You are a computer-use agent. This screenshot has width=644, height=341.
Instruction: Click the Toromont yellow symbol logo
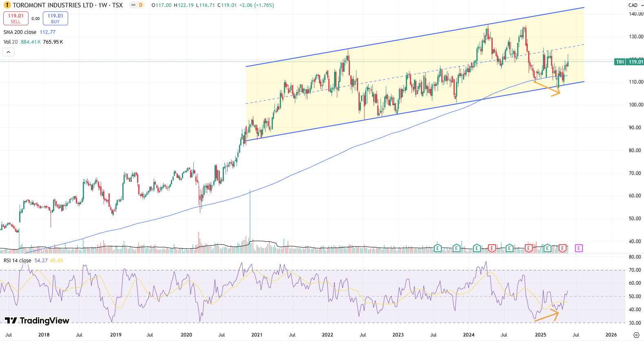click(7, 5)
